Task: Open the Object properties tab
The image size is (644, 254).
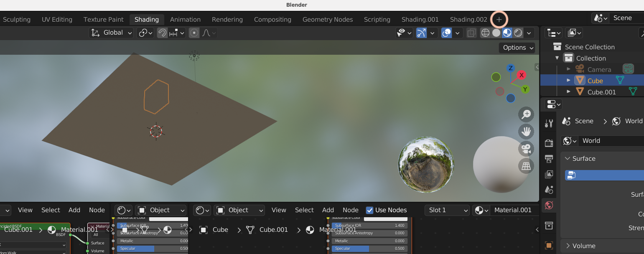Action: point(549,246)
